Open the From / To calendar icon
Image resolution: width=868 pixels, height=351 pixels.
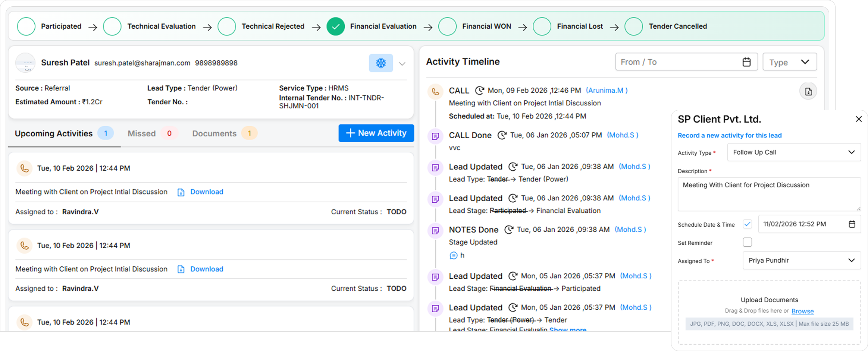pos(746,62)
